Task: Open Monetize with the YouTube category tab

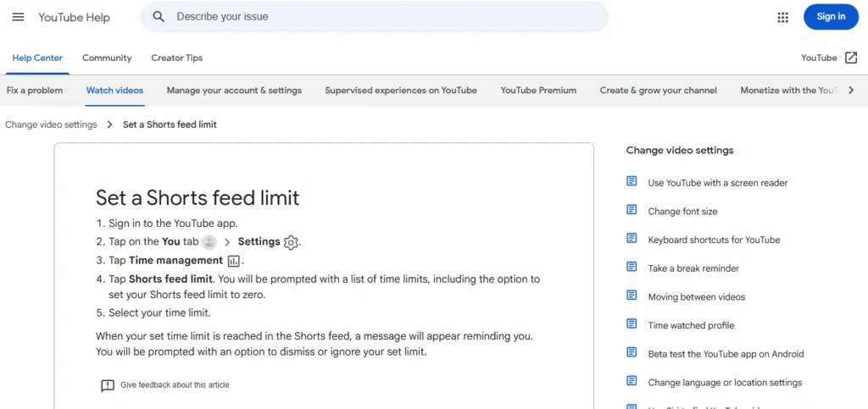Action: point(789,90)
